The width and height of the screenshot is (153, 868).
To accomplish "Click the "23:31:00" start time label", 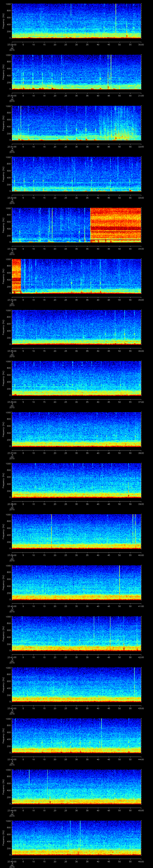I will 12,147.
